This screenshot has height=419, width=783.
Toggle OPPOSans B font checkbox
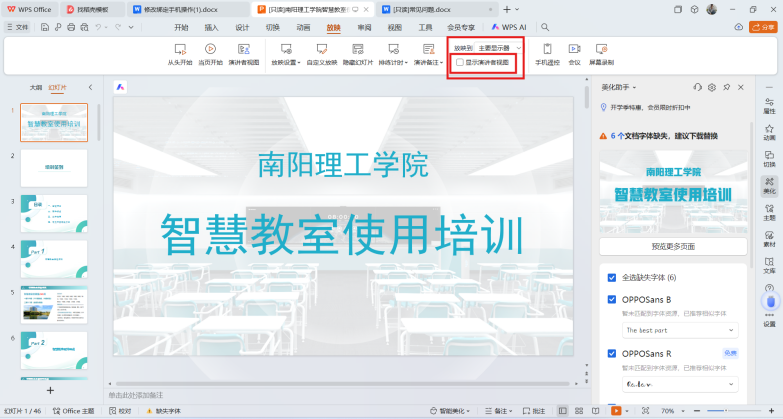(x=612, y=299)
